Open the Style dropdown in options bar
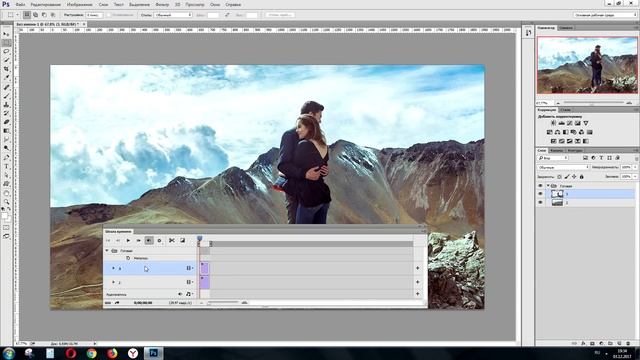 (173, 15)
